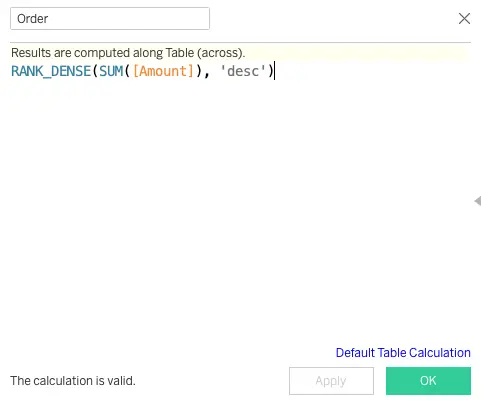Click the Table (across) text in the message

click(x=205, y=53)
